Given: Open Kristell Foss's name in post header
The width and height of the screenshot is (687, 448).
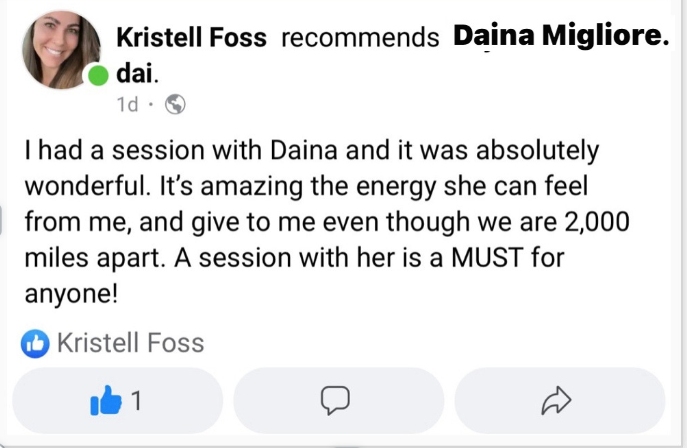Looking at the screenshot, I should click(191, 39).
